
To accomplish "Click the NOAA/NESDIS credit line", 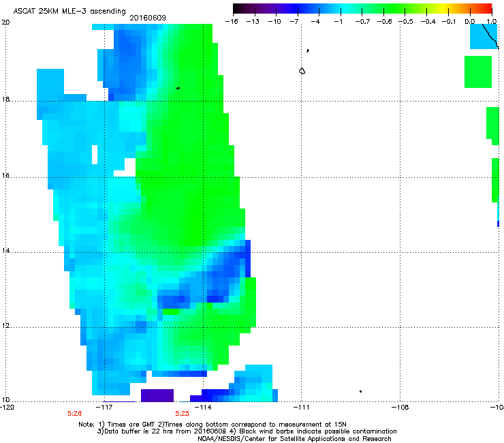I will point(294,439).
